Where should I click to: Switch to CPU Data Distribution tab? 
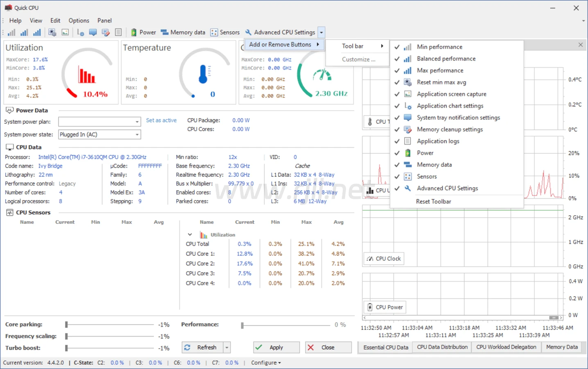(x=442, y=347)
